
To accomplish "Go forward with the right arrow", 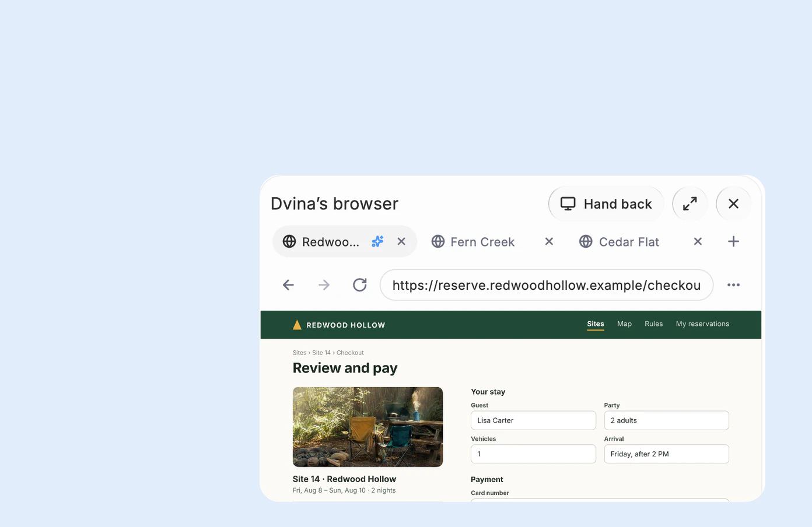I will coord(324,285).
